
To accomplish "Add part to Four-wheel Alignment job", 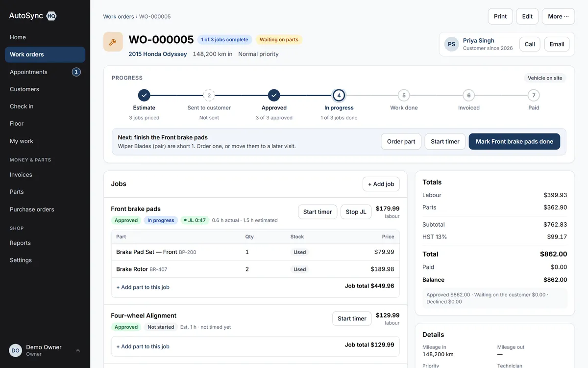I will pos(143,346).
